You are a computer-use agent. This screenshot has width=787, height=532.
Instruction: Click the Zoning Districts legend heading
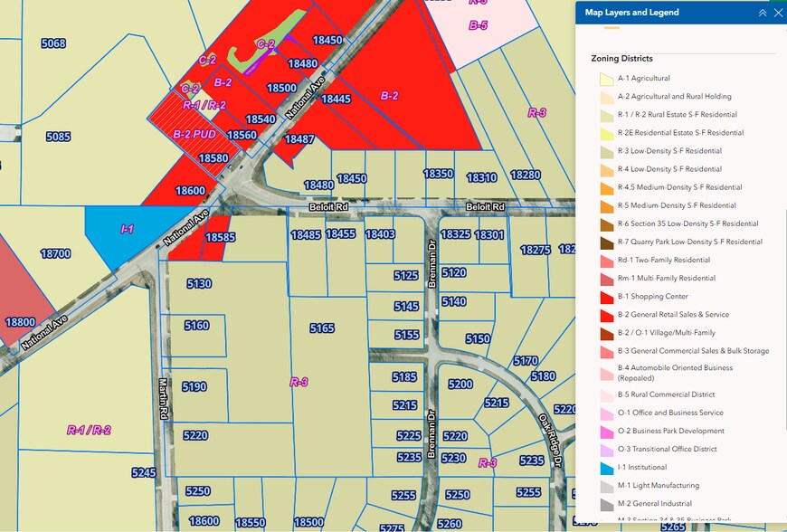click(x=621, y=59)
